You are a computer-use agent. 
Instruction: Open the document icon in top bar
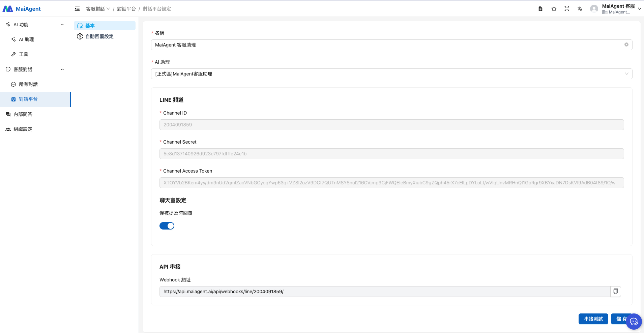pos(540,9)
